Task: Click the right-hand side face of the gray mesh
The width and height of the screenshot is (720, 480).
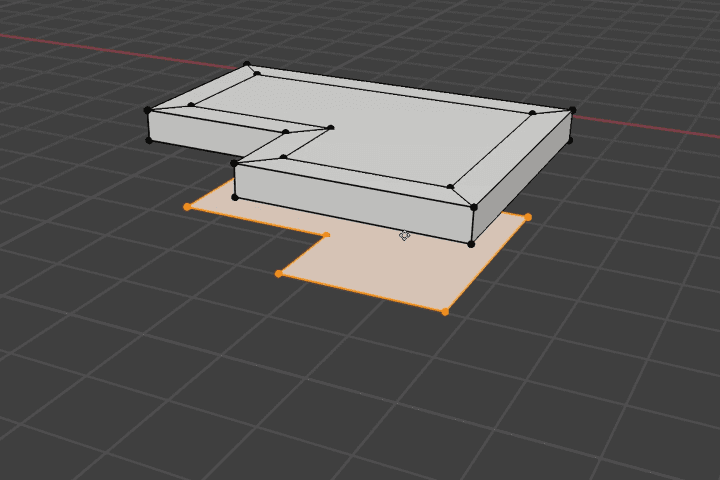Action: [523, 175]
